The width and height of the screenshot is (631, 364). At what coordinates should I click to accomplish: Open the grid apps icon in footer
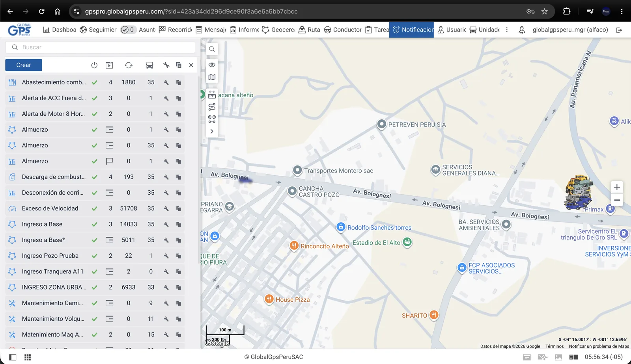[x=28, y=357]
